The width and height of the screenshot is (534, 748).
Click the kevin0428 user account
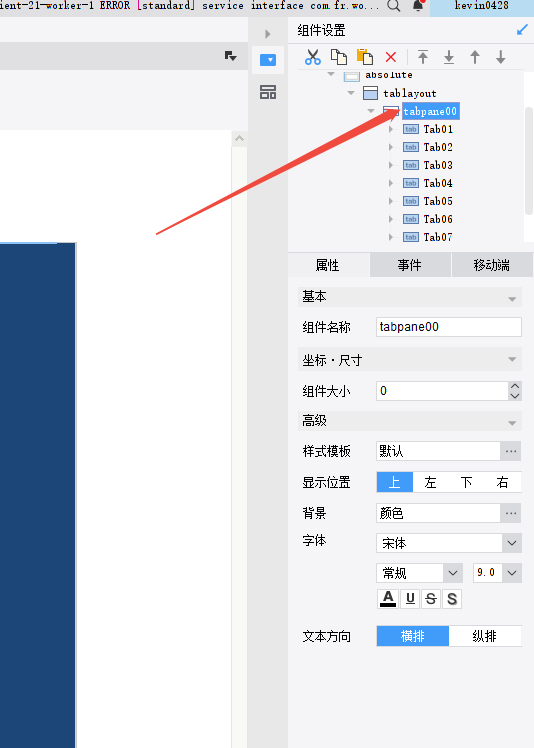point(482,6)
